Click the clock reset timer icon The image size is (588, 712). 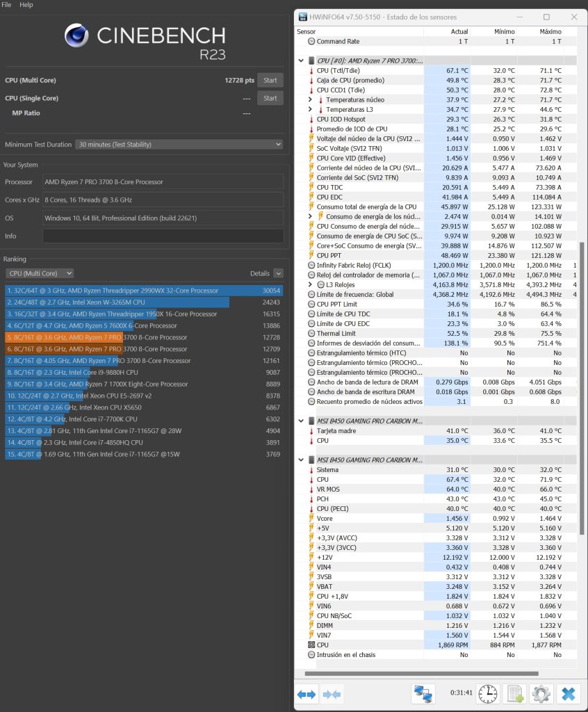[x=488, y=694]
